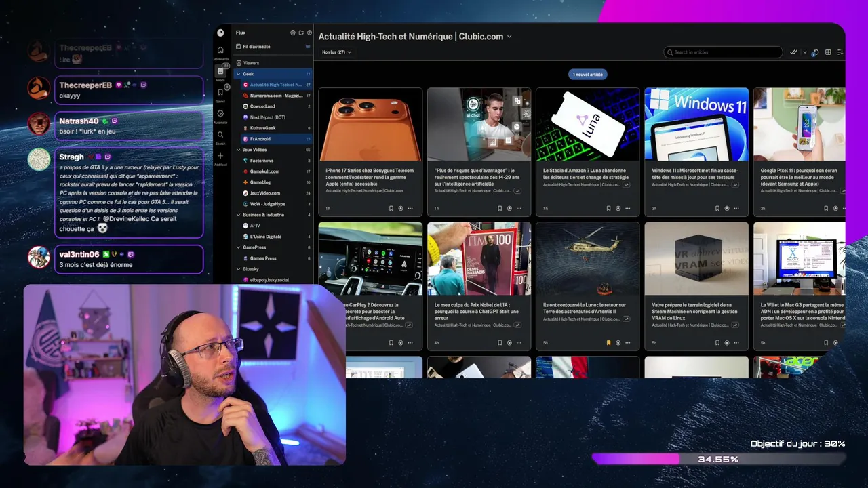
Task: Collapse the Business & Industrie folder chevron
Action: pyautogui.click(x=238, y=215)
